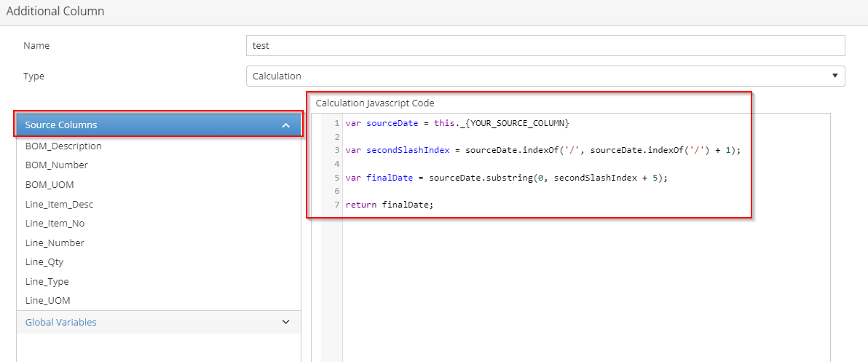Select Line_Type source column

coord(47,282)
